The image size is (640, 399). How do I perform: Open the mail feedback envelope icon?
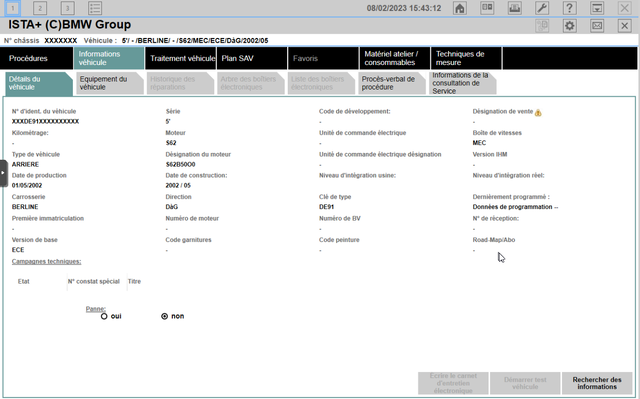coord(597,26)
